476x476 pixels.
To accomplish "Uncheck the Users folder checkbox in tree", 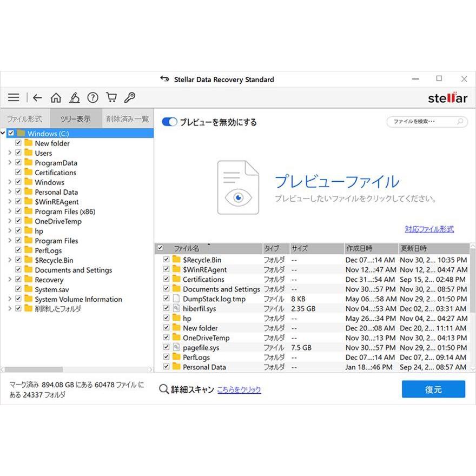I will (19, 153).
